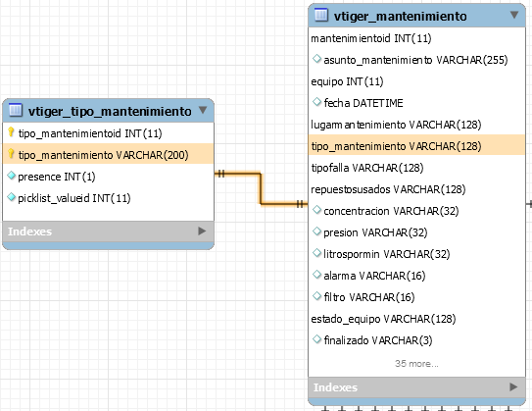Screen dimensions: 532x411
Task: Click the table icon of vtiger_tipo_mantenimiento
Action: pyautogui.click(x=16, y=110)
